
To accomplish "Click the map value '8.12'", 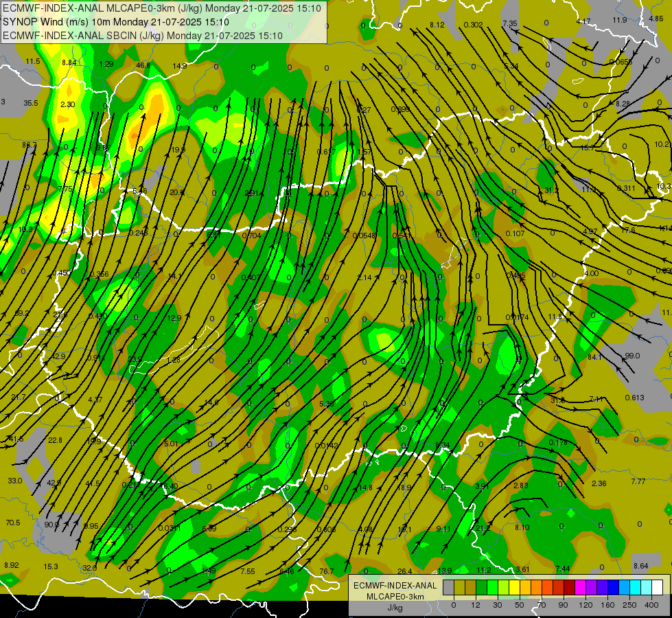I will 437,25.
